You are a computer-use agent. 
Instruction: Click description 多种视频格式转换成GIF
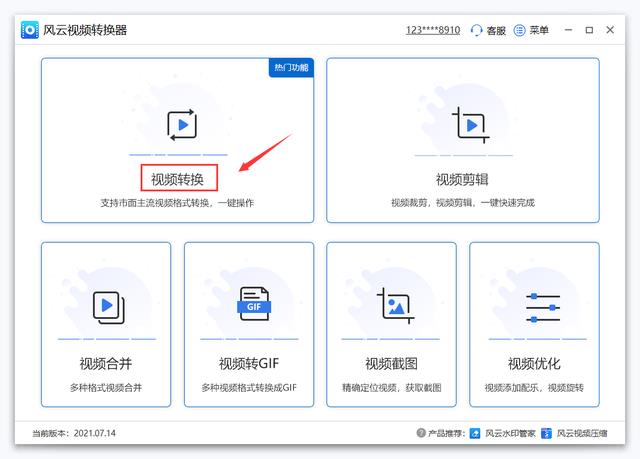pos(249,387)
